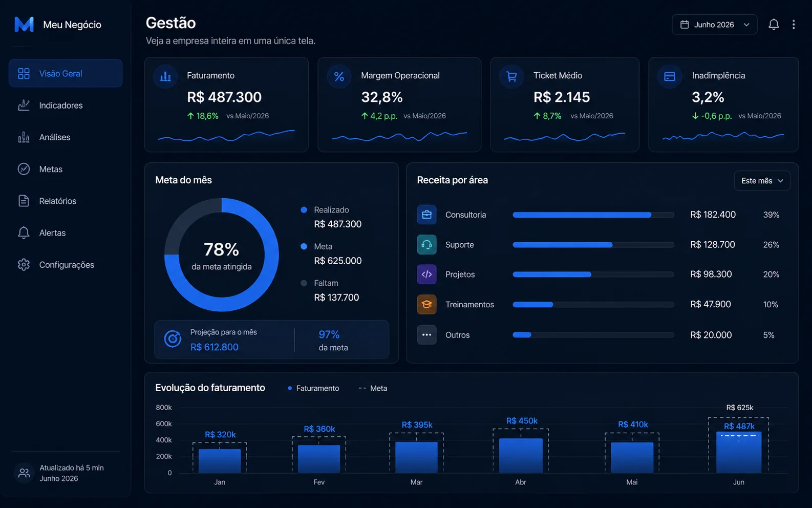Screen dimensions: 812x508
Task: Click the R$ 625k target label
Action: [740, 408]
